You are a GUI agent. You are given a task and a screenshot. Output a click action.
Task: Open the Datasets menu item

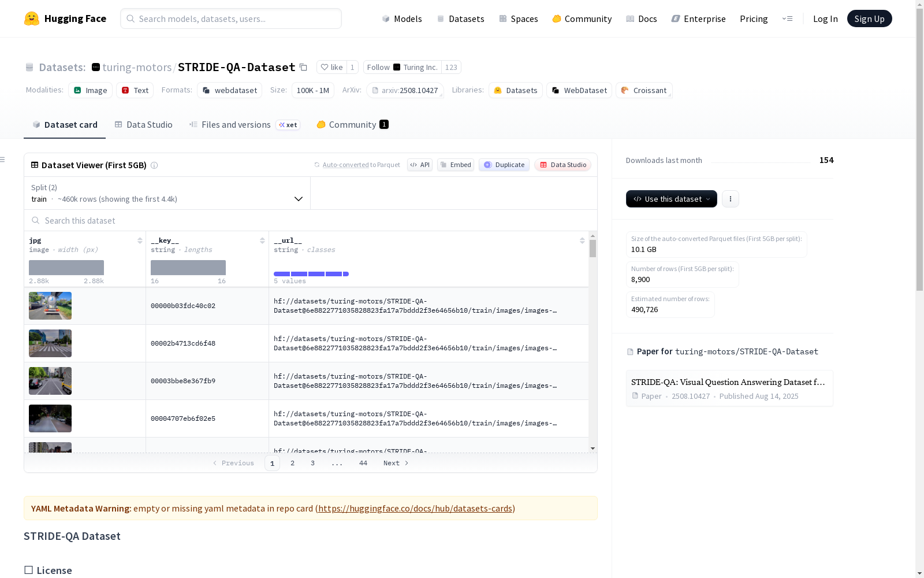(x=460, y=18)
